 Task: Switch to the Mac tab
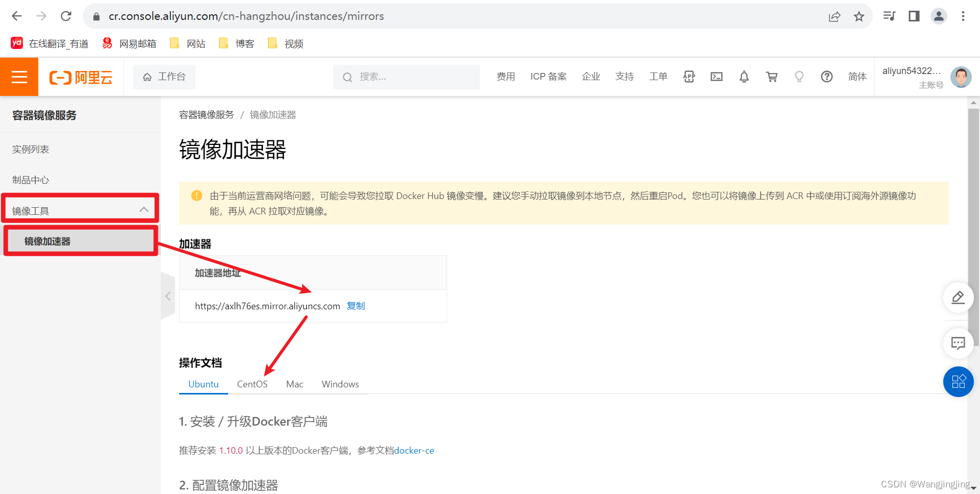pyautogui.click(x=295, y=384)
